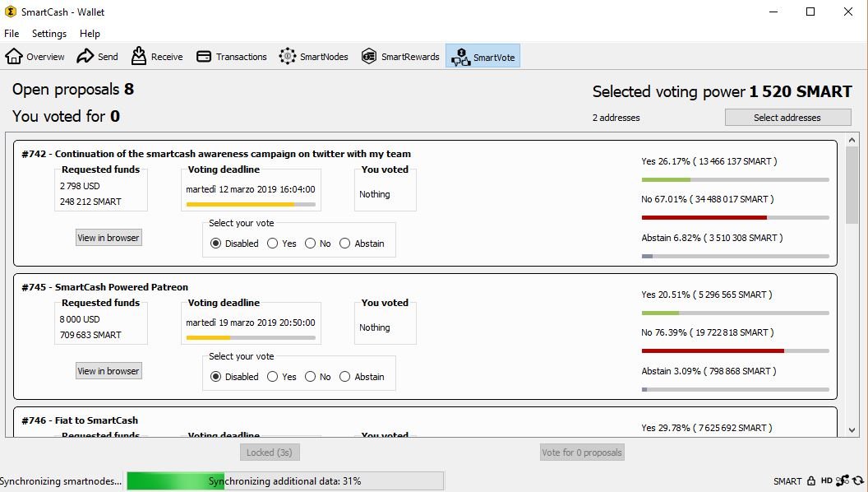The height and width of the screenshot is (492, 868).
Task: Open SmartNodes via its gear icon
Action: pos(288,56)
